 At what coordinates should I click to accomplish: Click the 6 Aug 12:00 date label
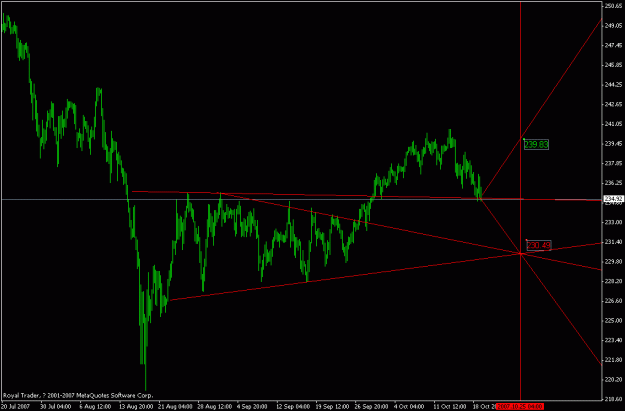coord(95,407)
